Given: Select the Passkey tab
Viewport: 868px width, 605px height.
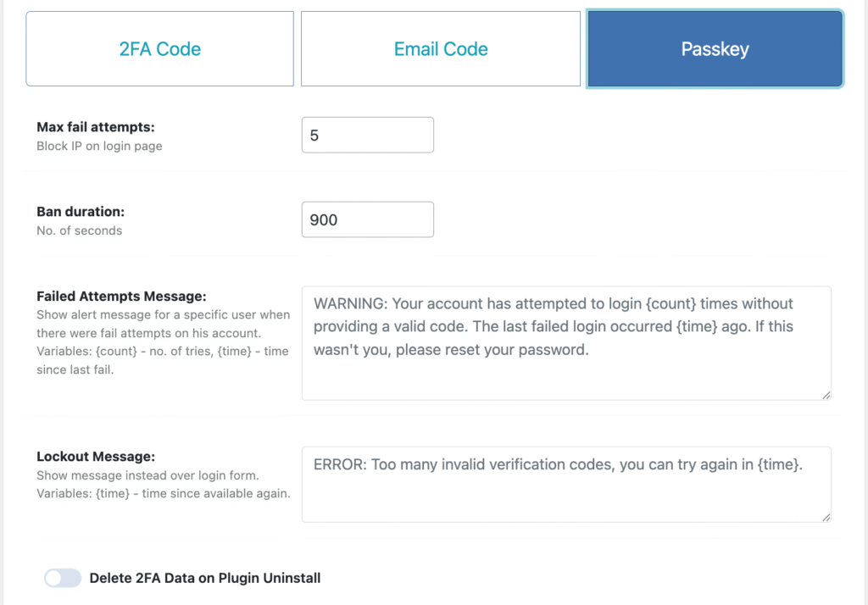Looking at the screenshot, I should (x=715, y=49).
